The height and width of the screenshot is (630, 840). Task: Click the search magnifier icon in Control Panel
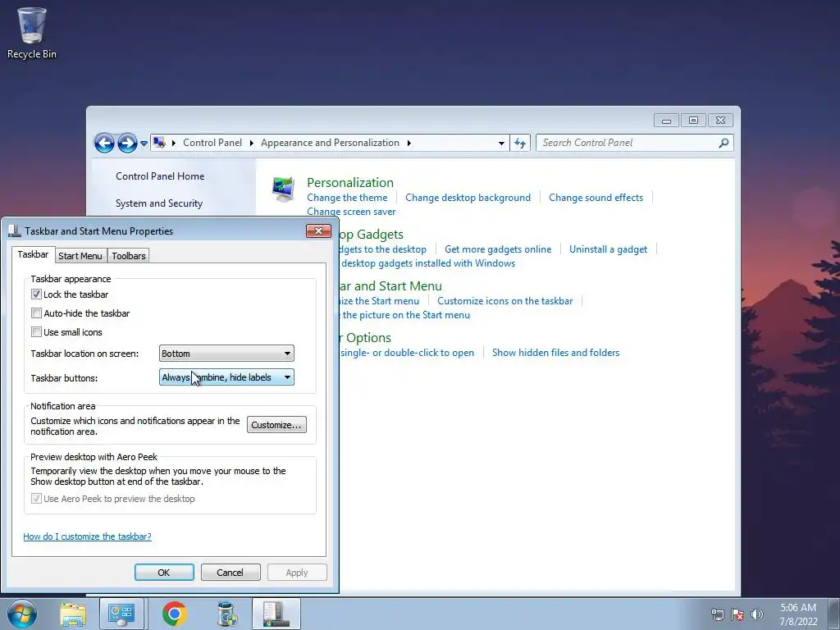pyautogui.click(x=724, y=143)
